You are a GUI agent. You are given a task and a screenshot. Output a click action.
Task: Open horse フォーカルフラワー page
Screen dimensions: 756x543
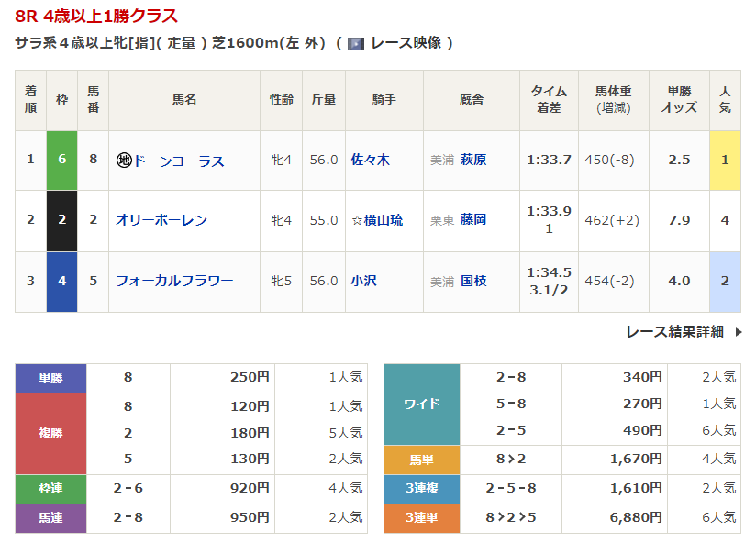[174, 281]
